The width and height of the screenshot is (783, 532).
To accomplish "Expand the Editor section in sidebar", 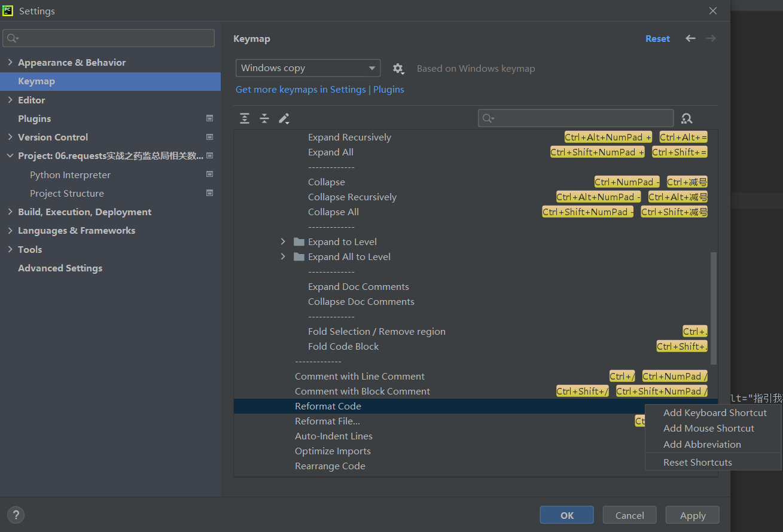I will 10,100.
